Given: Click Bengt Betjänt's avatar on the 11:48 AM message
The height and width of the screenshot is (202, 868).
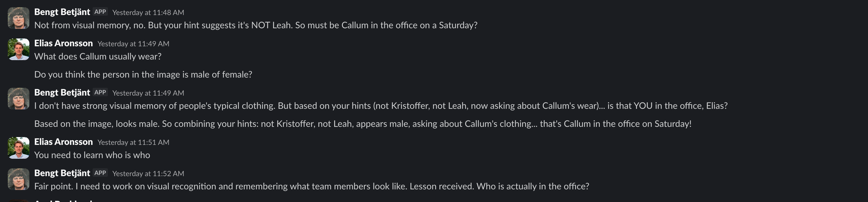Looking at the screenshot, I should pos(19,18).
